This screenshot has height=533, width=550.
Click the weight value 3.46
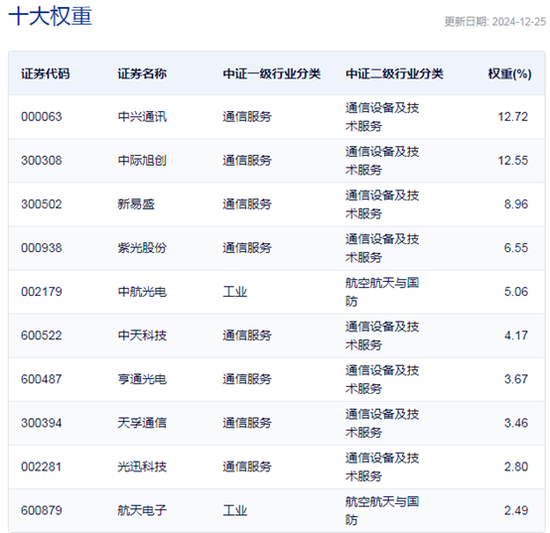click(x=516, y=423)
